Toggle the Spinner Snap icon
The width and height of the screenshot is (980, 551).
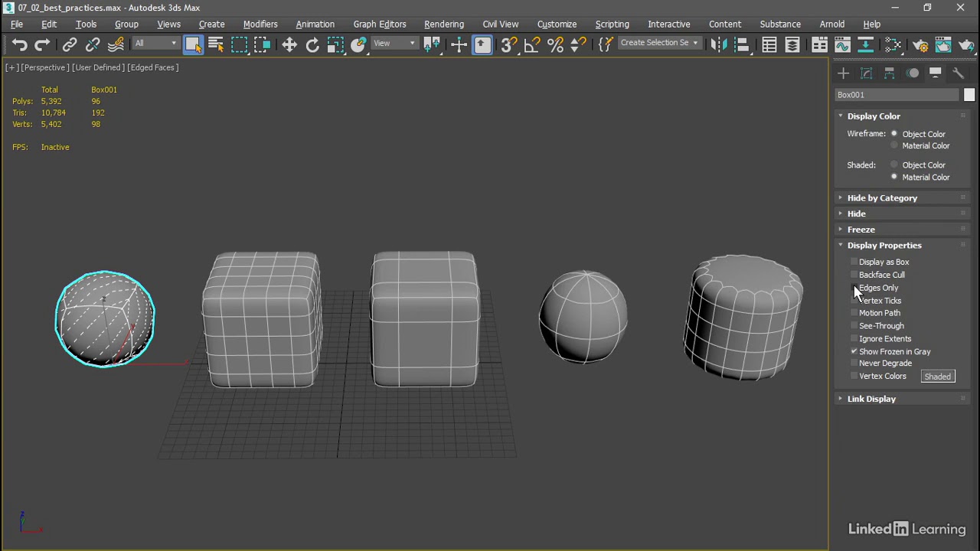(x=579, y=45)
